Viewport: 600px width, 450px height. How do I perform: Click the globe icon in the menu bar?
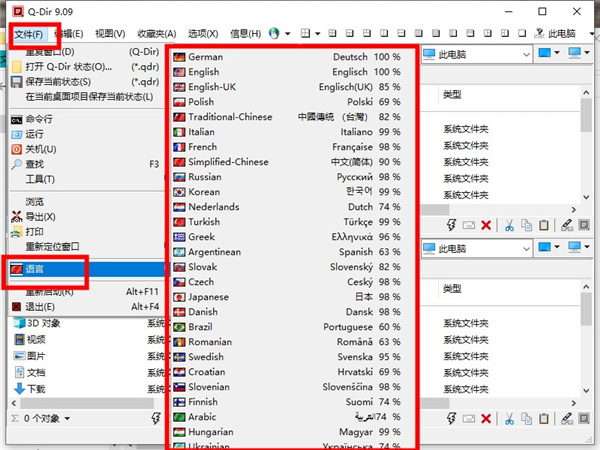276,33
